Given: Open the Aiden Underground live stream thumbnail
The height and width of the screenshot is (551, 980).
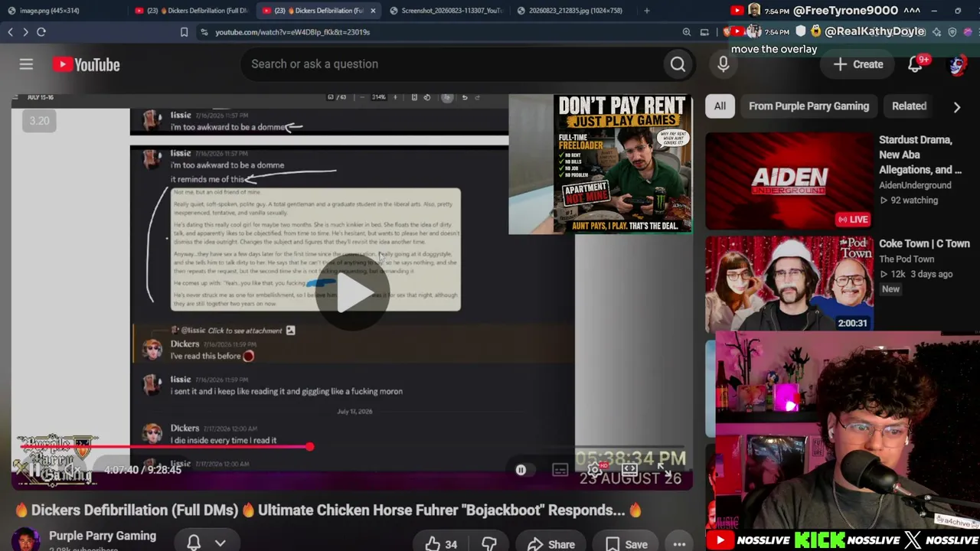Looking at the screenshot, I should [x=789, y=181].
